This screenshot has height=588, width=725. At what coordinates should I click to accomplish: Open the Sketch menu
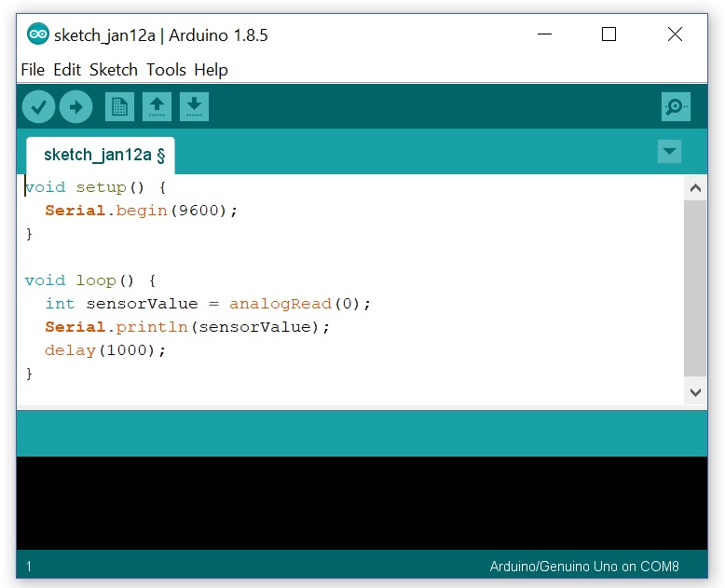[x=114, y=70]
